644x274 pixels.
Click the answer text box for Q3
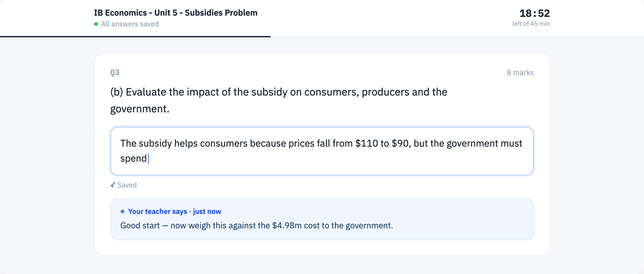322,151
